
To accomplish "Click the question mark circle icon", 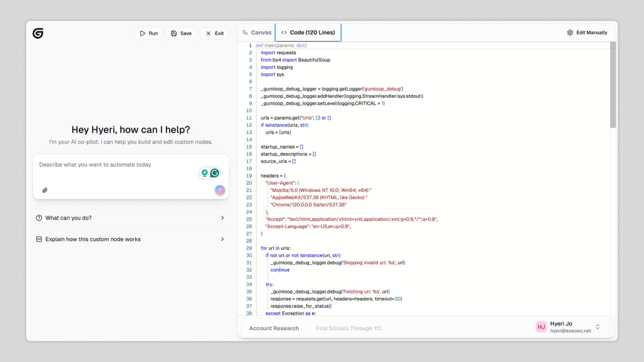I will 39,218.
